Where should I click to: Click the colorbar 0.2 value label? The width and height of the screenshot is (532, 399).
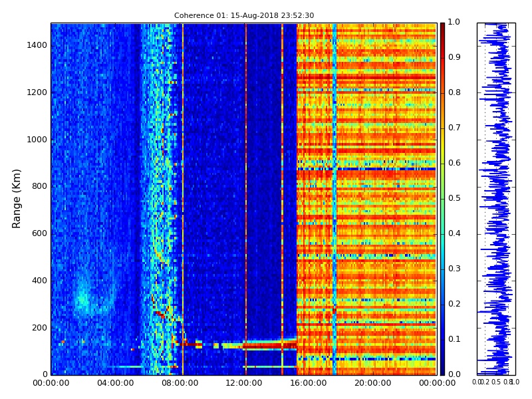pyautogui.click(x=454, y=304)
